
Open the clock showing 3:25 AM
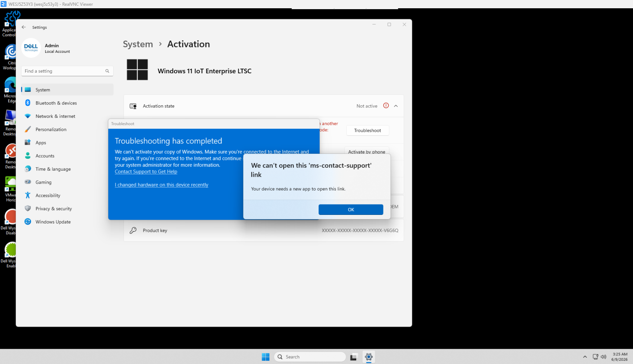(x=620, y=357)
